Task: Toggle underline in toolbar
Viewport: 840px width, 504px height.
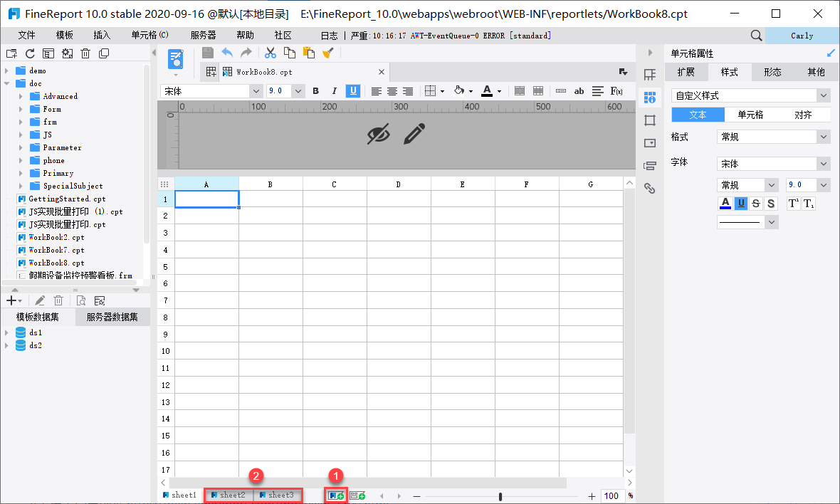Action: coord(353,91)
